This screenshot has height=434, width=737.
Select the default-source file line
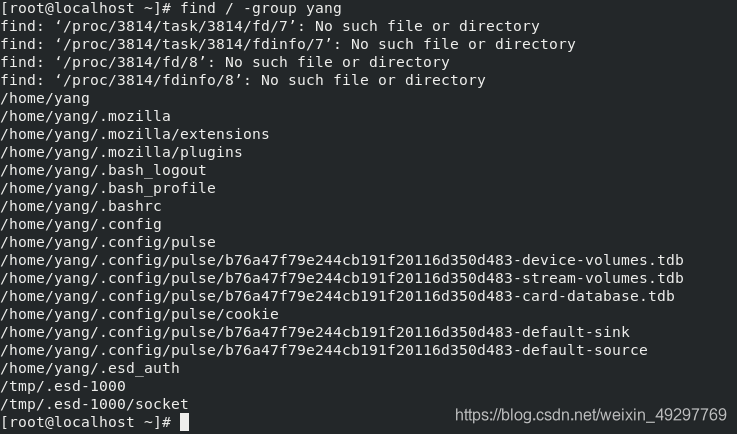pyautogui.click(x=324, y=350)
